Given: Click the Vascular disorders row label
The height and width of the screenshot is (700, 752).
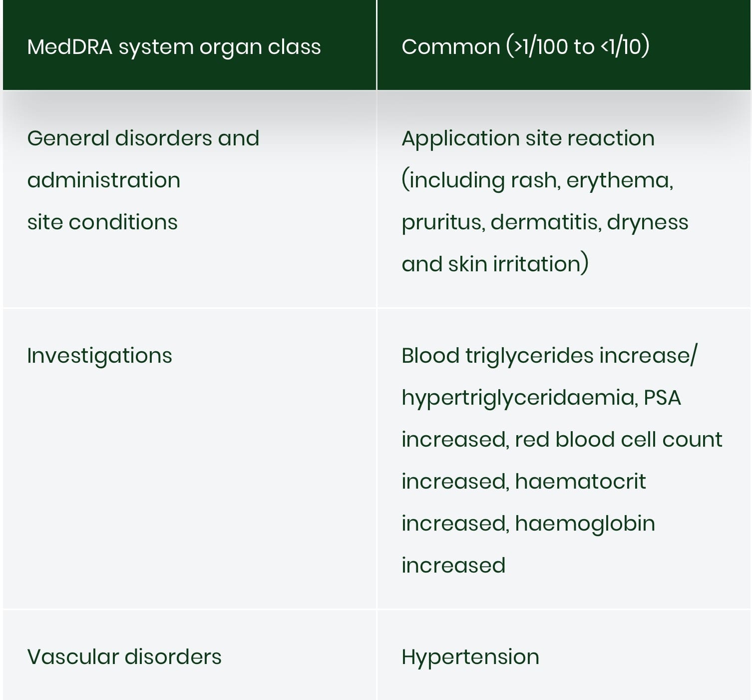Looking at the screenshot, I should 124,657.
